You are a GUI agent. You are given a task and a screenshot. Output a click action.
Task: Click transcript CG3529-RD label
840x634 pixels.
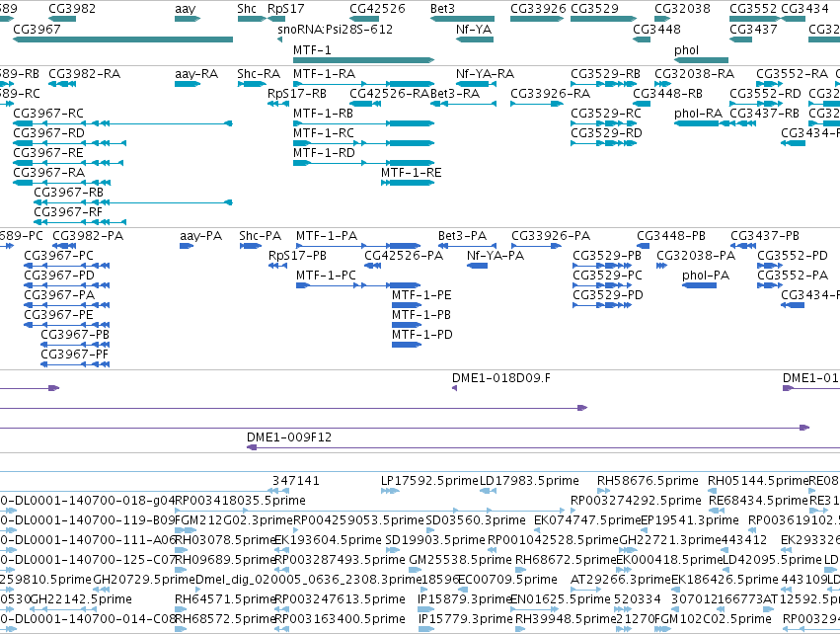click(x=606, y=133)
